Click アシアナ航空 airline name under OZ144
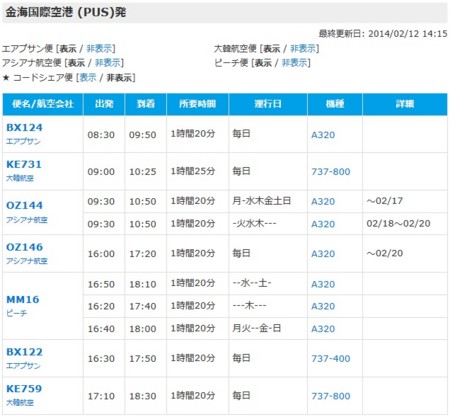 tap(27, 220)
